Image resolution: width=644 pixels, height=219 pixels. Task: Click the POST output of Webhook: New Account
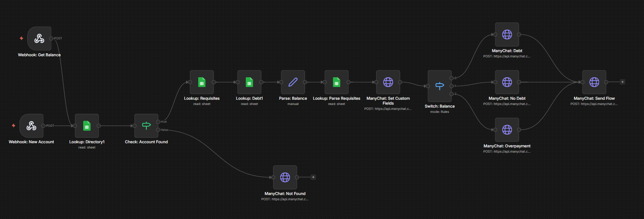click(43, 126)
